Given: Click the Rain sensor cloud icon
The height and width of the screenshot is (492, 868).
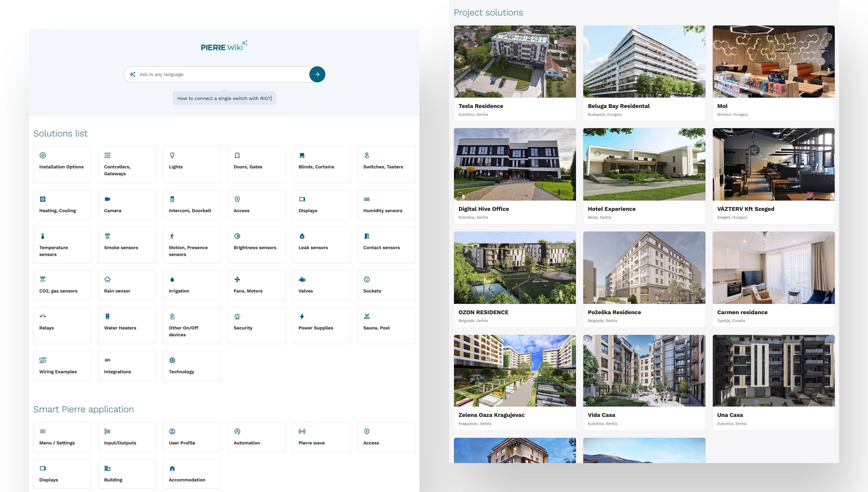Looking at the screenshot, I should click(107, 280).
